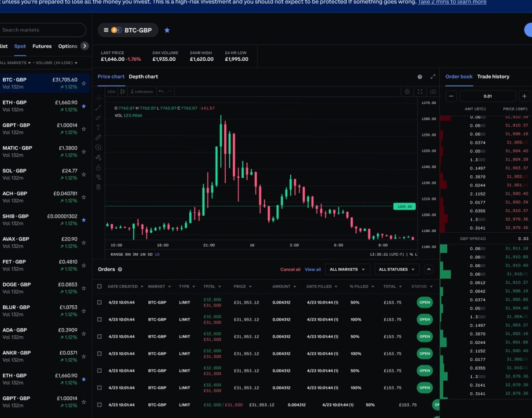532x418 pixels.
Task: Sort orders by PRICE column header
Action: pyautogui.click(x=243, y=286)
